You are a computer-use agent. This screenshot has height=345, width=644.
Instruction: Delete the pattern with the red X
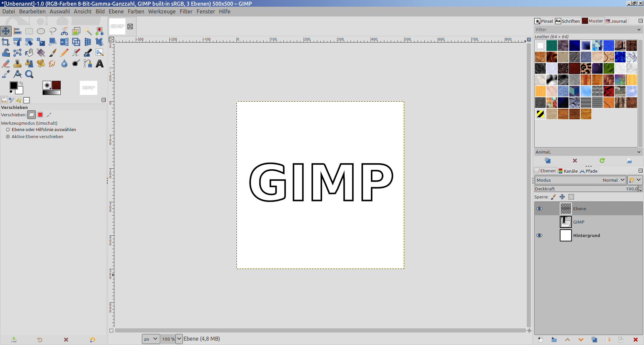point(575,161)
